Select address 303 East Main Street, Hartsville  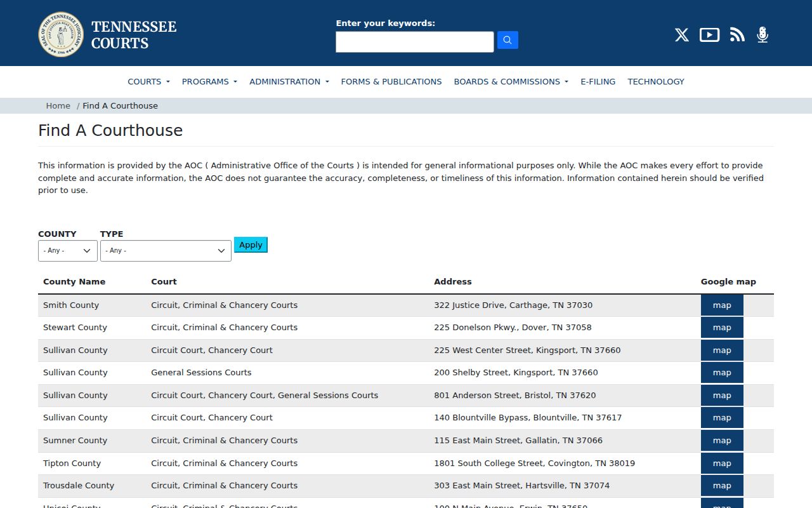click(x=521, y=486)
